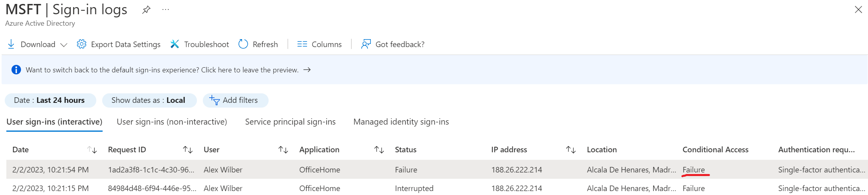Pin the Sign-in logs blade
868x195 pixels.
click(146, 10)
